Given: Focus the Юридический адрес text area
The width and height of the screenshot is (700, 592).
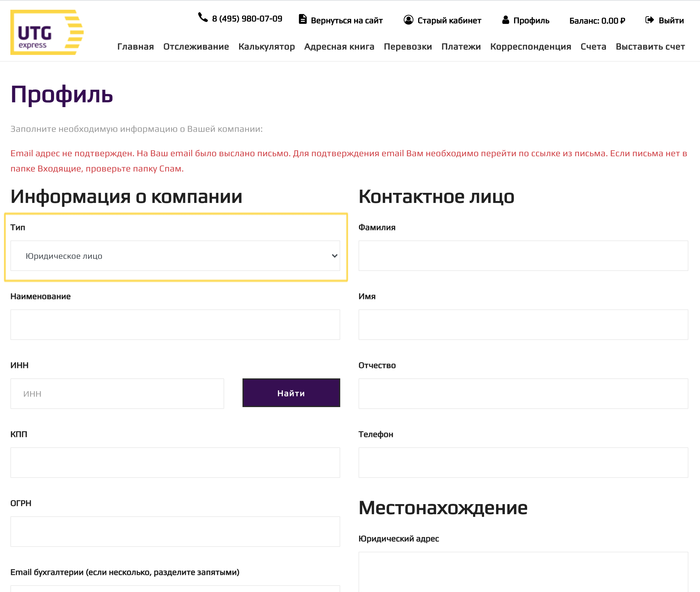Looking at the screenshot, I should [523, 572].
